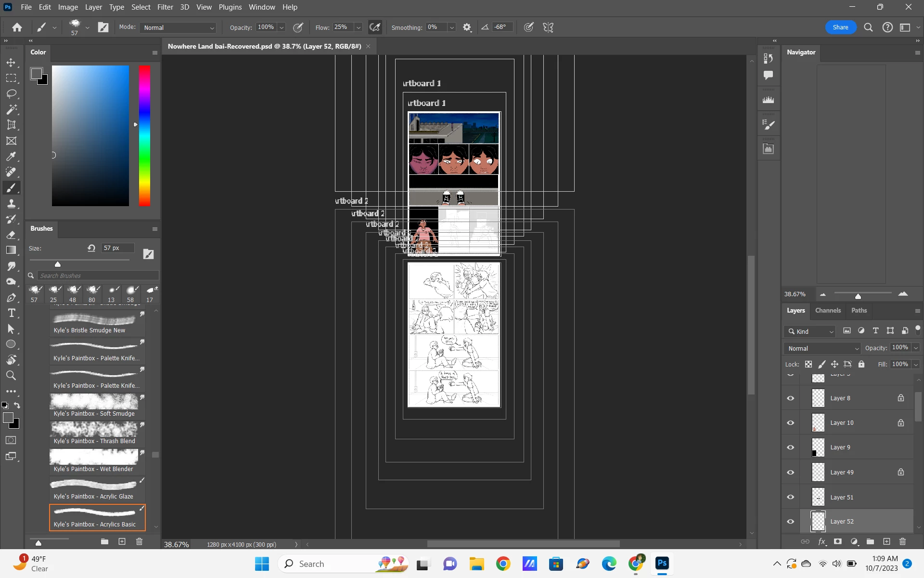
Task: Hide Layer 10 with the eye icon
Action: (x=790, y=422)
